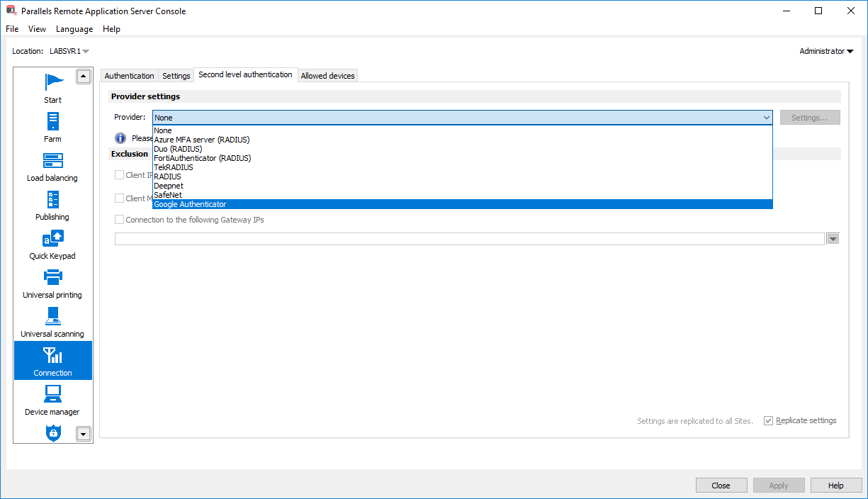Select Second level authentication tab
The image size is (868, 499).
[245, 74]
